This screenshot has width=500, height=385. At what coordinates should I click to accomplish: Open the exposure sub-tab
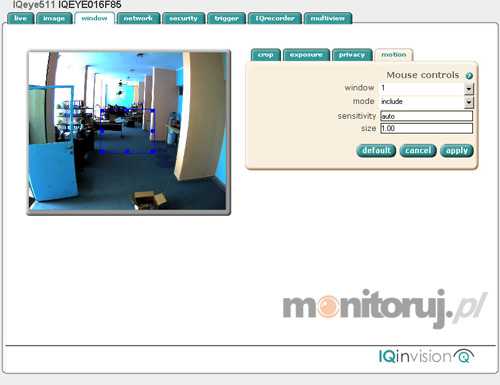(306, 55)
